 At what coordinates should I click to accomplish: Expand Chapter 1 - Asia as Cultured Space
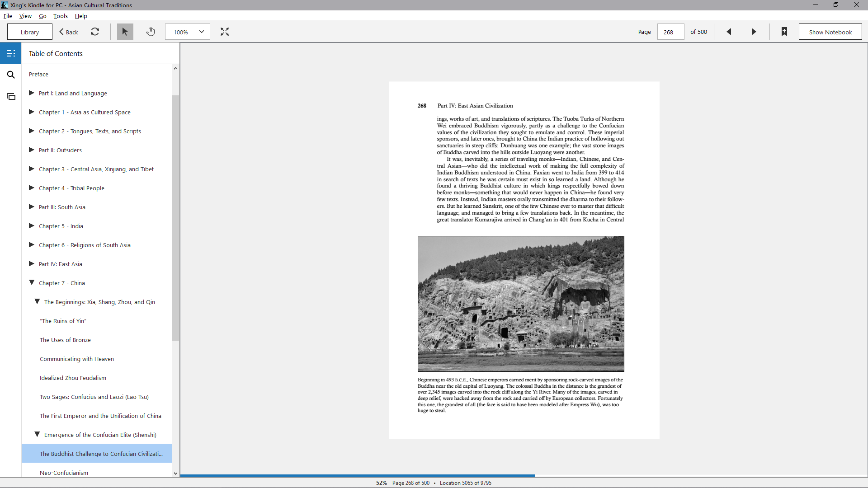tap(32, 112)
